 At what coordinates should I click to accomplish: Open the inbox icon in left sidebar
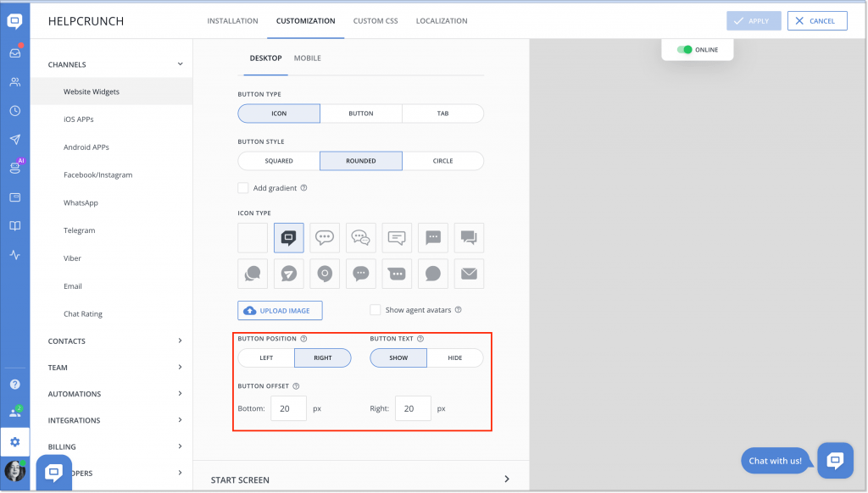15,53
